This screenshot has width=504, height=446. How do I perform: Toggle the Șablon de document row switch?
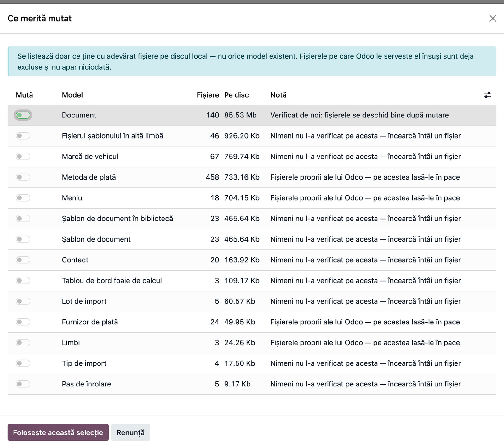point(23,239)
